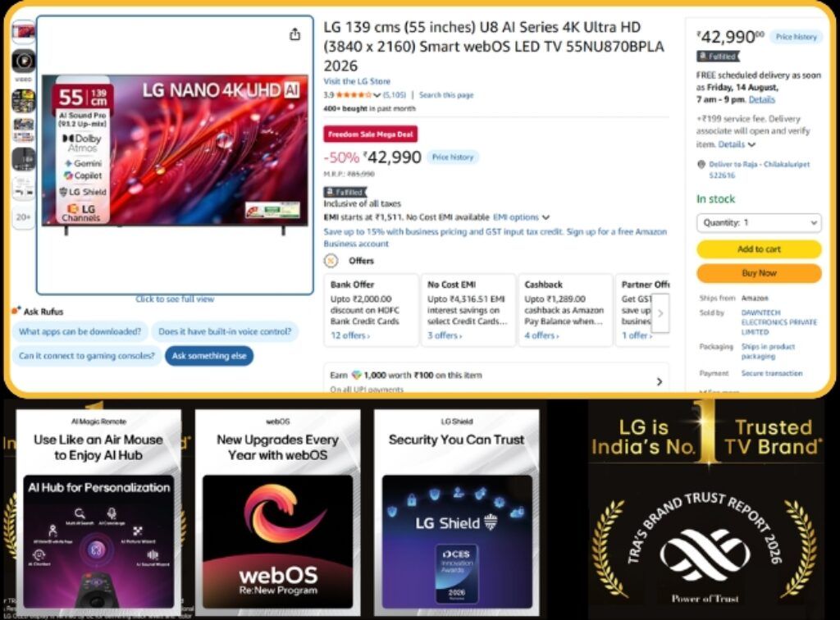Ask 'Can it connect to gaming consoles?'

tap(86, 355)
